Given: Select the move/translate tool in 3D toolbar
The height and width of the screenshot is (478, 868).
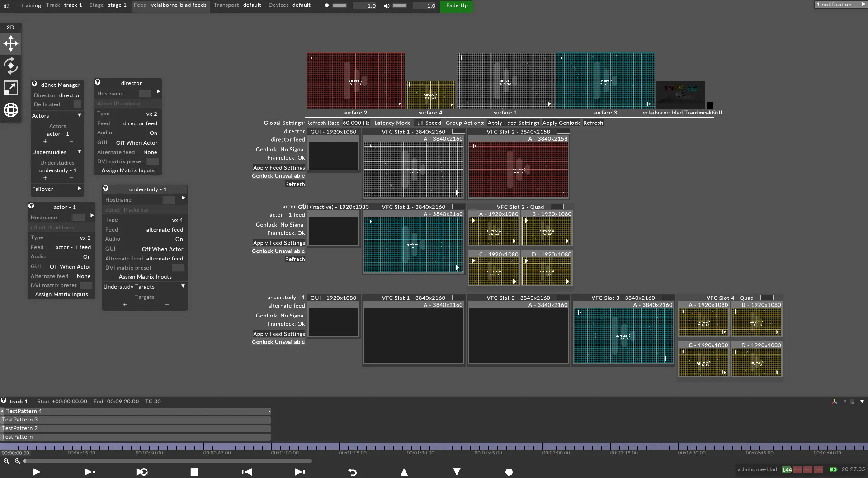Looking at the screenshot, I should pos(11,44).
